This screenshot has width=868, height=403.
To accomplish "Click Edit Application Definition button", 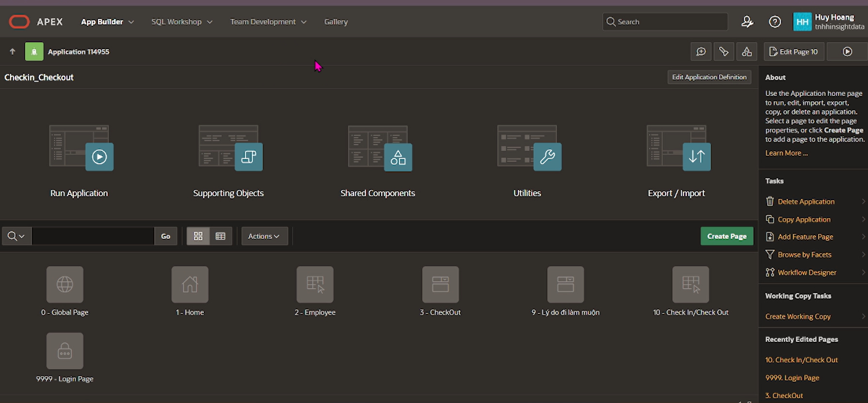I will click(x=709, y=77).
